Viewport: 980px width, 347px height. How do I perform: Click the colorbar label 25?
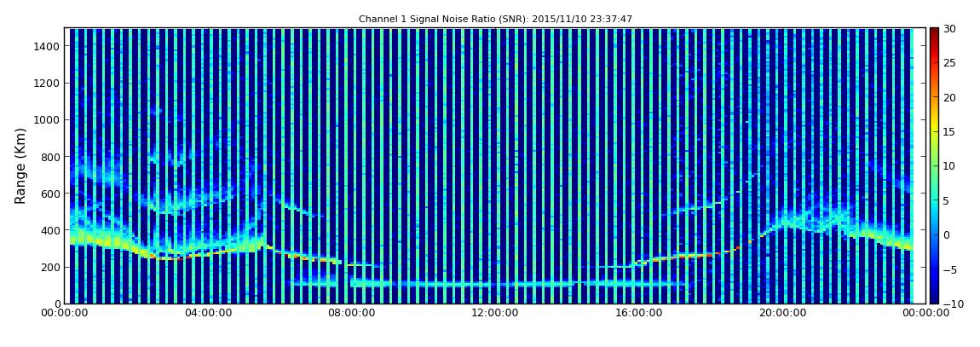click(x=950, y=63)
